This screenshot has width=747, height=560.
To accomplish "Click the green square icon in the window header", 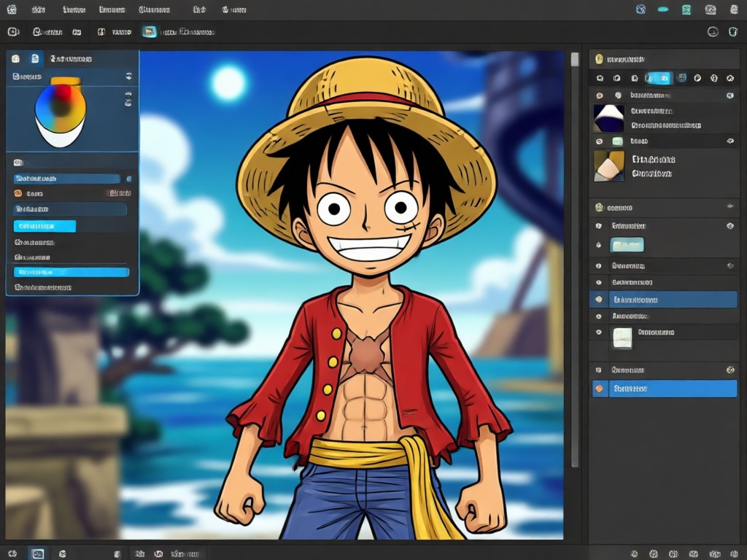I will 686,9.
